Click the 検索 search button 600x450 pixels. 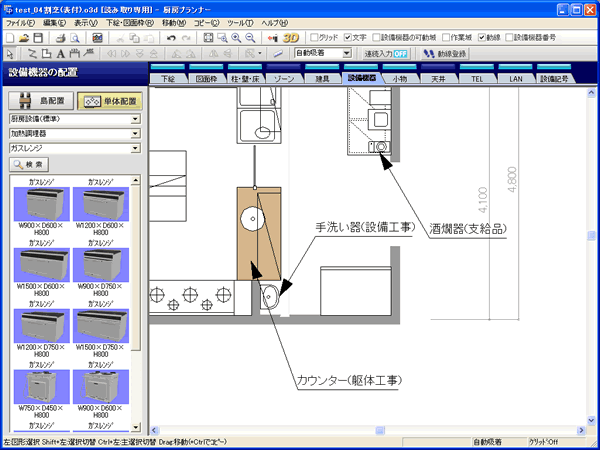click(30, 163)
